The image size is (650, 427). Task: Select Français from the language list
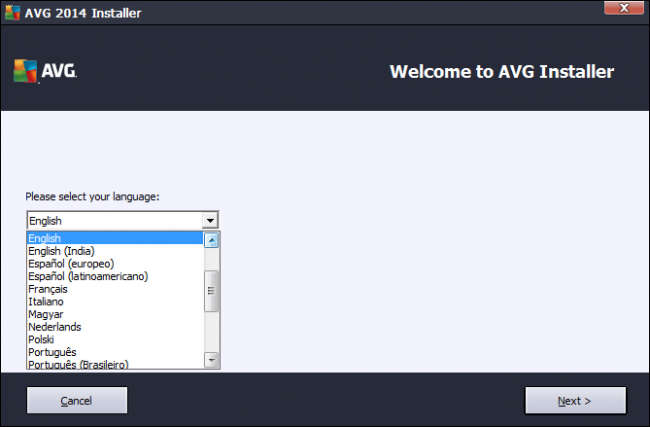(115, 289)
